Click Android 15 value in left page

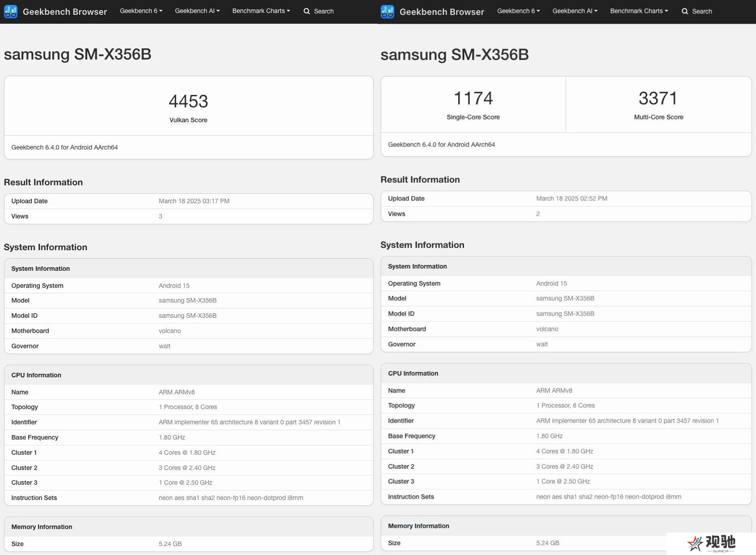tap(174, 286)
